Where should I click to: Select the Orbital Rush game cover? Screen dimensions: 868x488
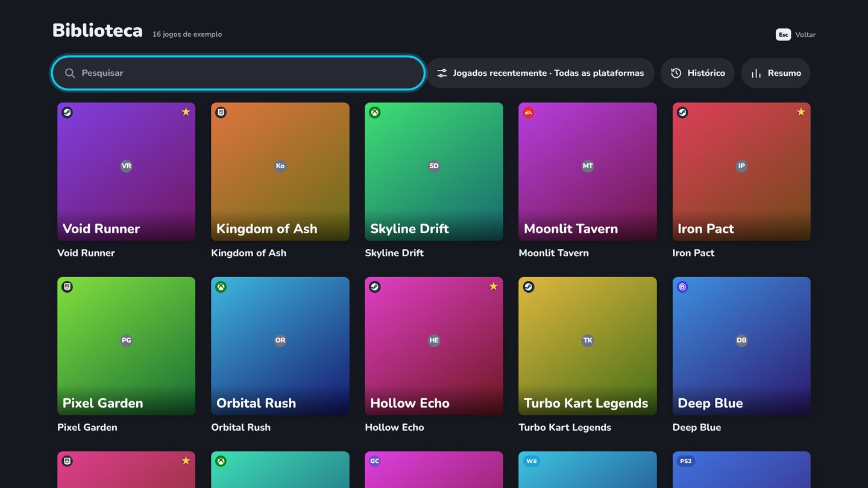click(x=280, y=346)
